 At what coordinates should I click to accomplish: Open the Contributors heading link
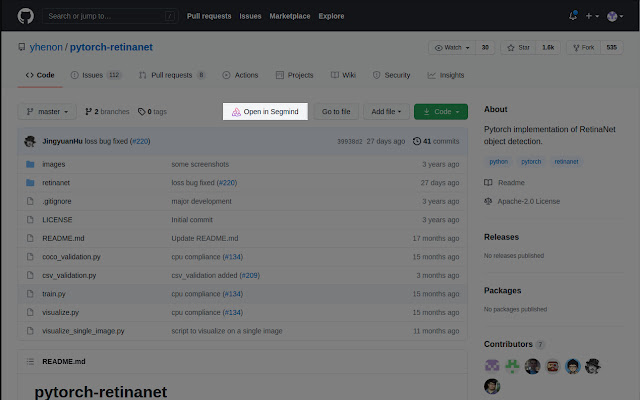514,344
